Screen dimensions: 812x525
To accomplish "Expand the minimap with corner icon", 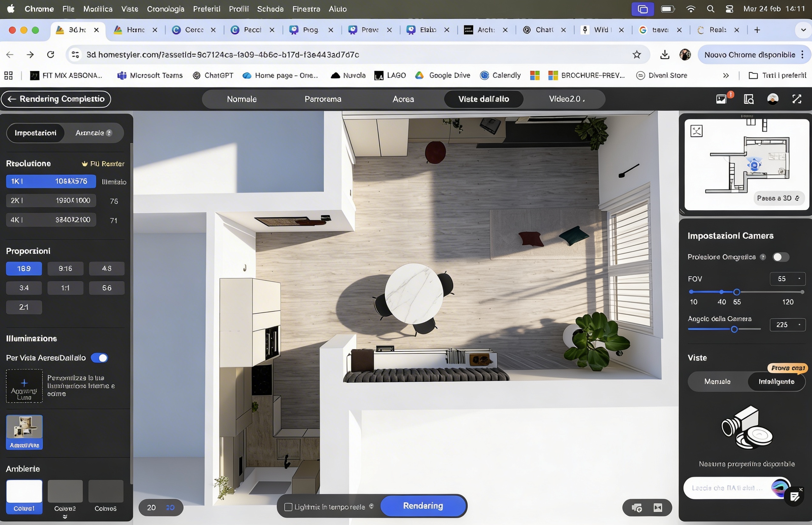I will click(696, 131).
